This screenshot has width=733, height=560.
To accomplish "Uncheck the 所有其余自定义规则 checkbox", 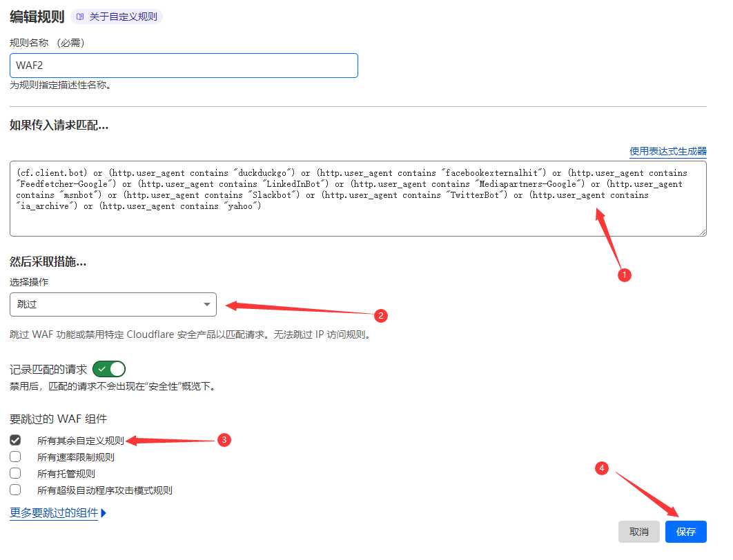I will (15, 440).
